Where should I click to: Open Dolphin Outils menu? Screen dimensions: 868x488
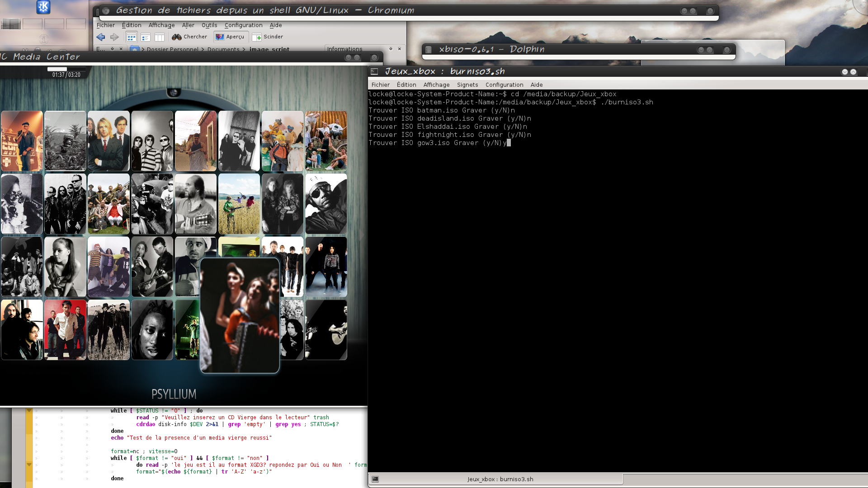click(x=209, y=25)
